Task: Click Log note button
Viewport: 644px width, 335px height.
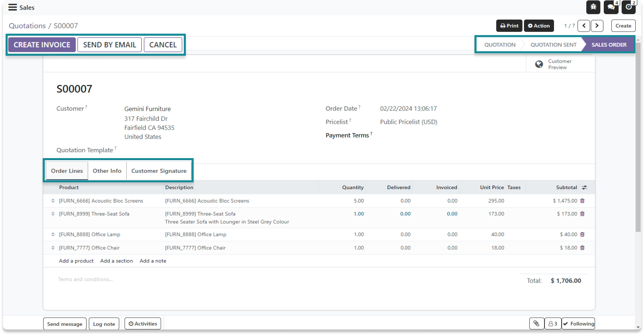Action: 104,324
